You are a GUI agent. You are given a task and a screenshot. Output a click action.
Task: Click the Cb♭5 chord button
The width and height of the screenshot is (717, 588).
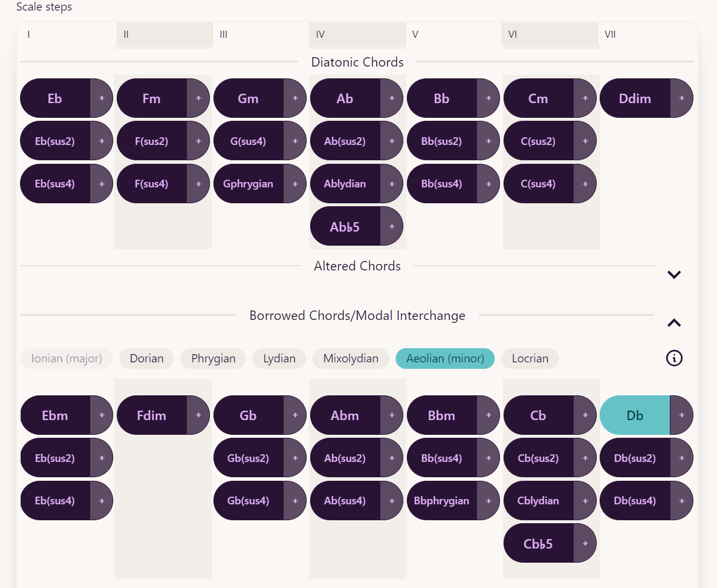click(x=539, y=543)
